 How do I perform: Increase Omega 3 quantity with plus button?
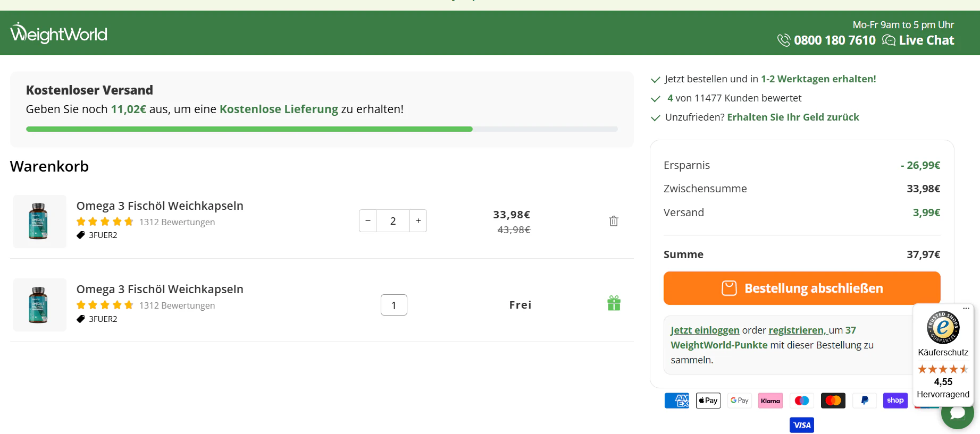pyautogui.click(x=418, y=221)
